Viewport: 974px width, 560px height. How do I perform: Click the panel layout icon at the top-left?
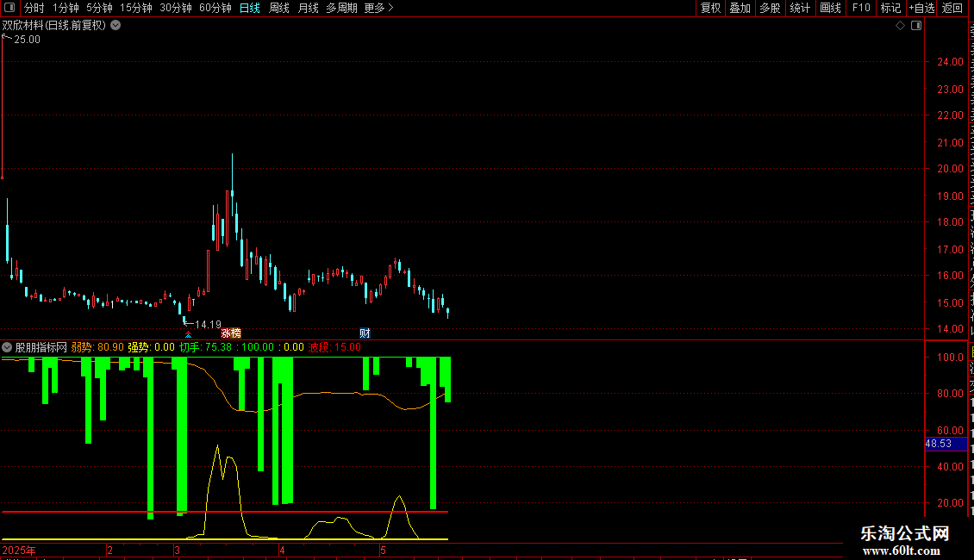[9, 8]
